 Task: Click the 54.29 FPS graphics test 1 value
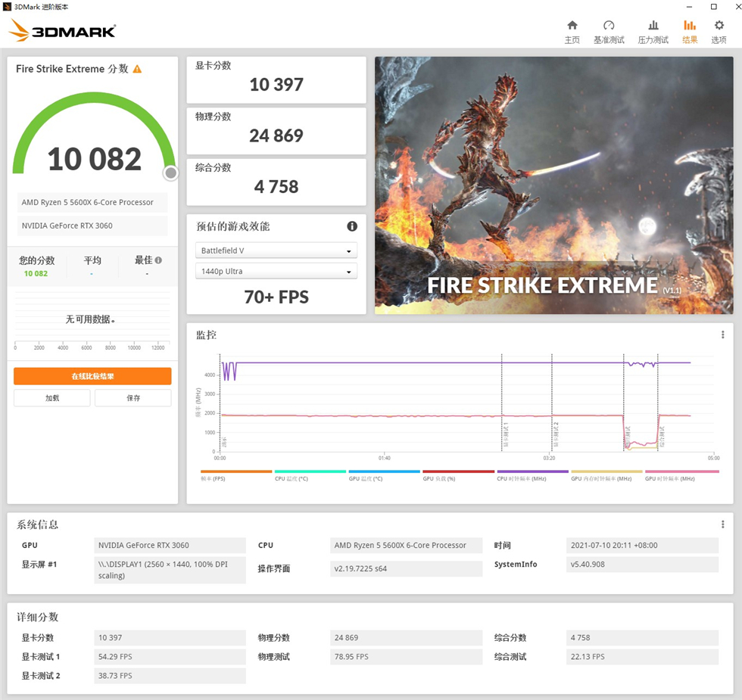pyautogui.click(x=170, y=657)
